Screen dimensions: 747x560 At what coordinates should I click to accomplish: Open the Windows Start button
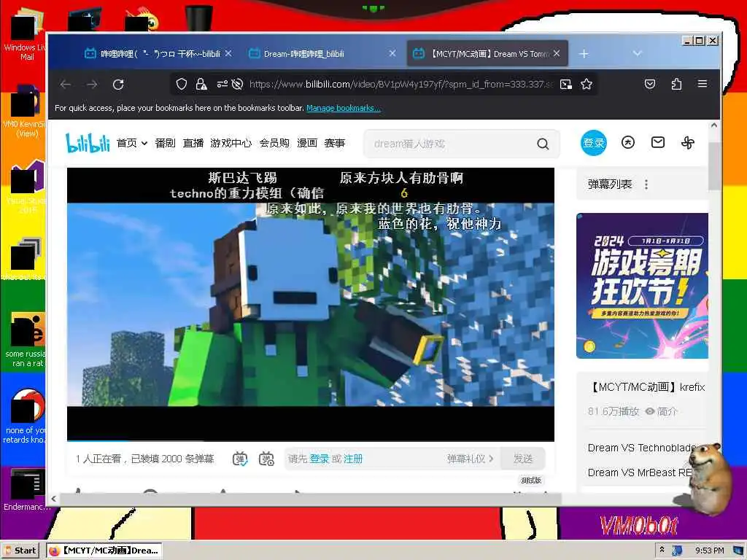[x=21, y=551]
